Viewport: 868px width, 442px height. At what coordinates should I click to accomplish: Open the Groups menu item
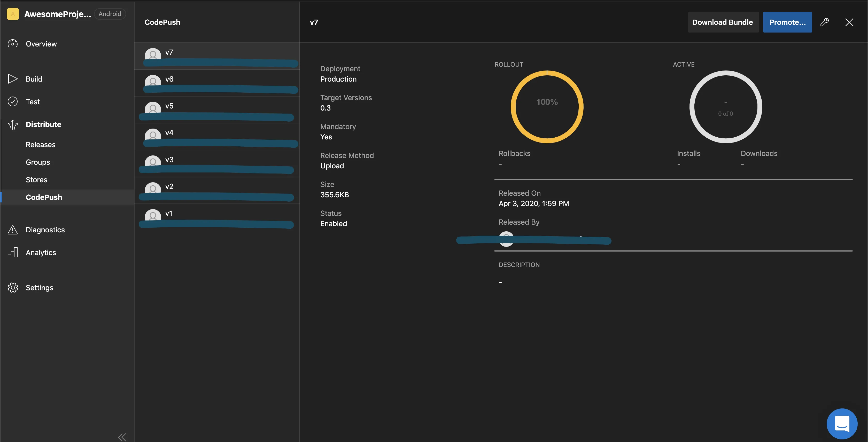coord(38,162)
